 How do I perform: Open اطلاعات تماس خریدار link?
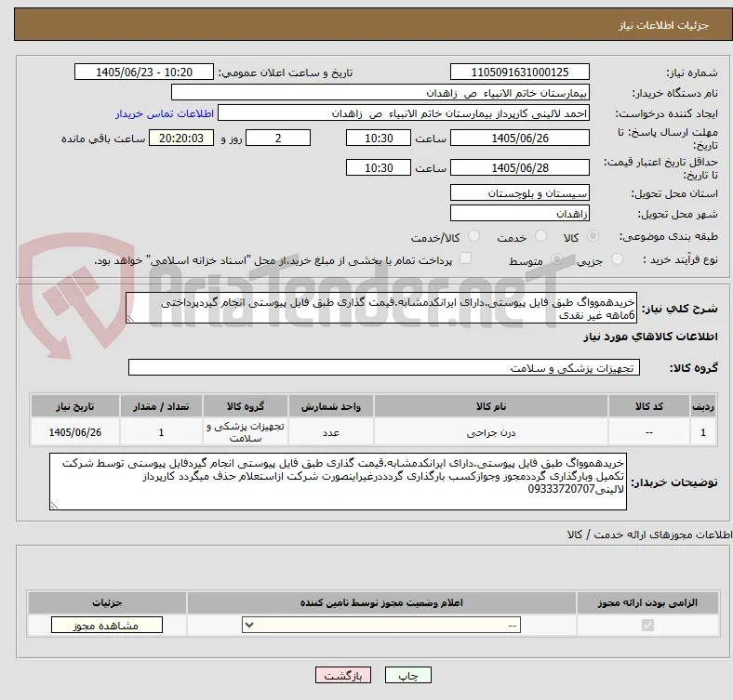[165, 113]
